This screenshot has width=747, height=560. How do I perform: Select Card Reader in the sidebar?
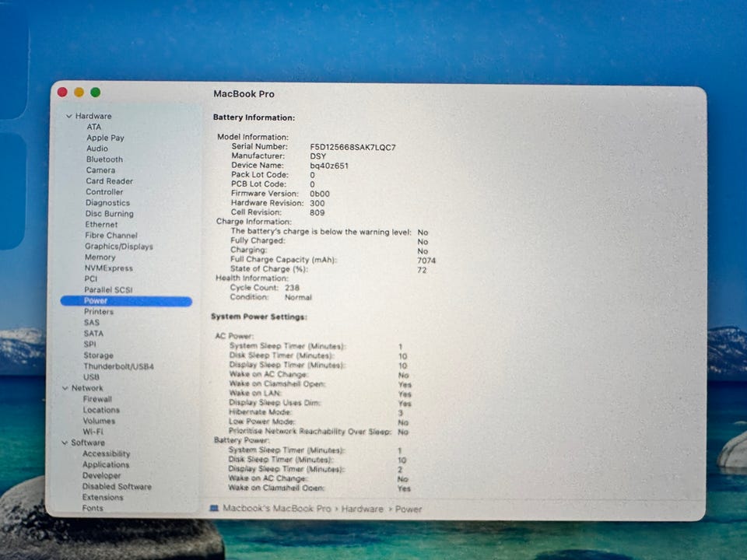coord(109,181)
